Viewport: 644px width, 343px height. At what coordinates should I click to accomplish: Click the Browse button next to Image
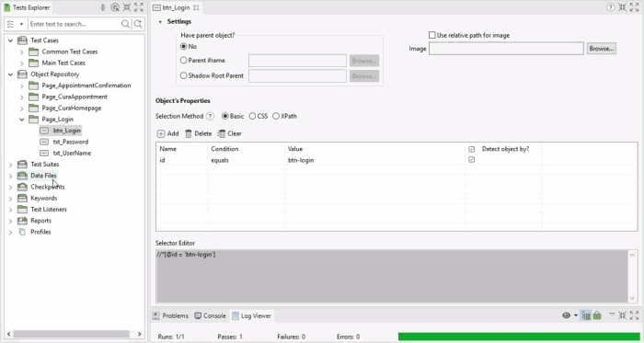point(602,49)
